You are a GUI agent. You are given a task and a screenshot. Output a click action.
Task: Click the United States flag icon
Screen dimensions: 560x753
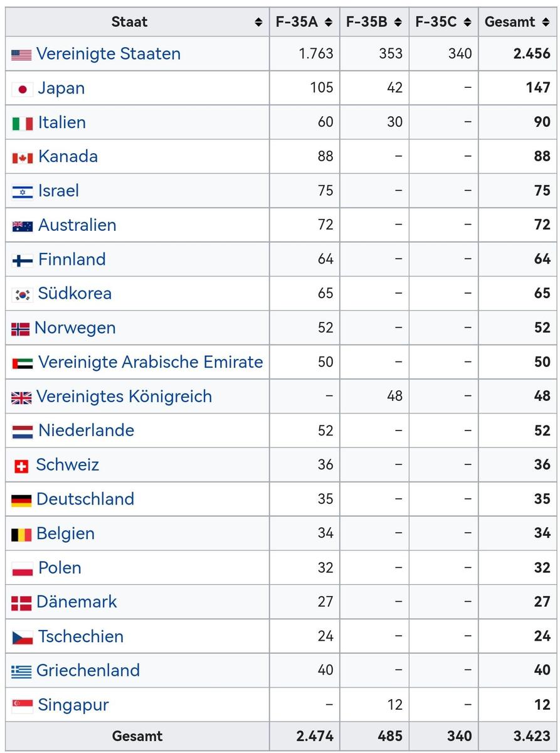point(21,55)
